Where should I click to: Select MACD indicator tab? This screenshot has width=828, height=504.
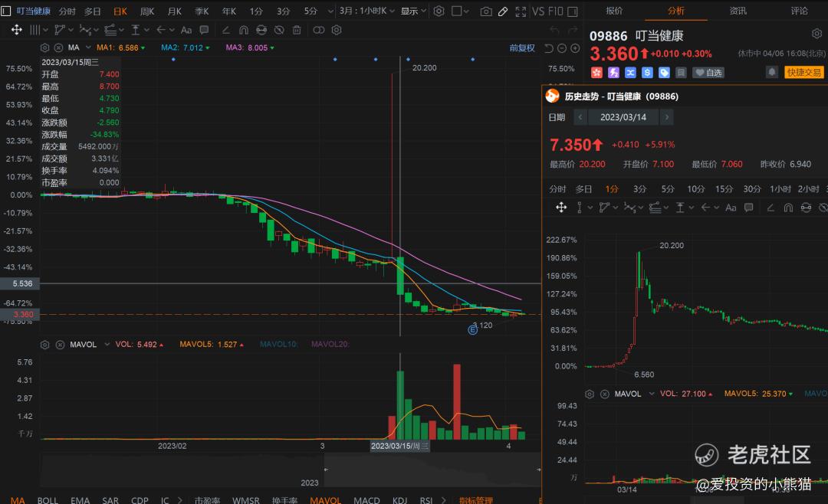coord(366,499)
